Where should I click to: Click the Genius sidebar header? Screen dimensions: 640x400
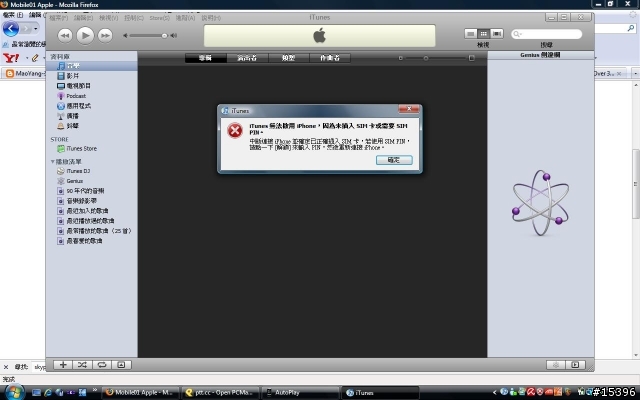540,55
